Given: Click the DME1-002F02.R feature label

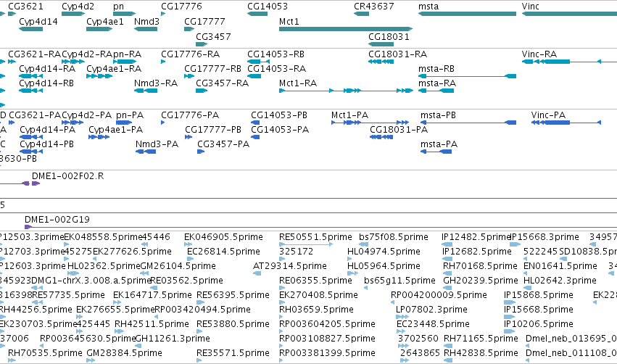Looking at the screenshot, I should [x=68, y=176].
